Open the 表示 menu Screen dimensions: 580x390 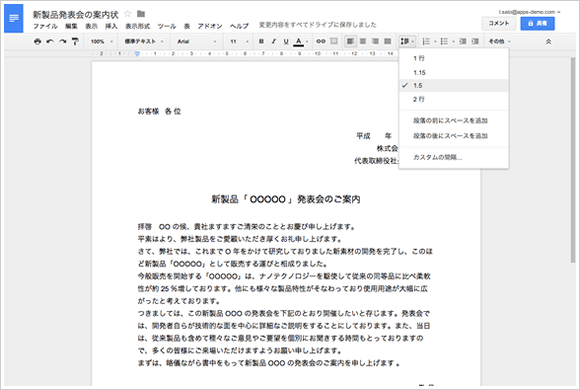91,26
